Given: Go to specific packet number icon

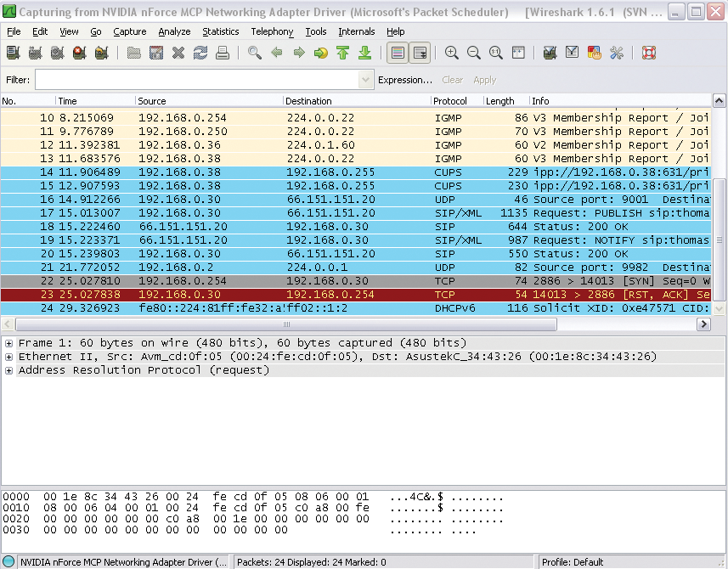Looking at the screenshot, I should pyautogui.click(x=321, y=53).
